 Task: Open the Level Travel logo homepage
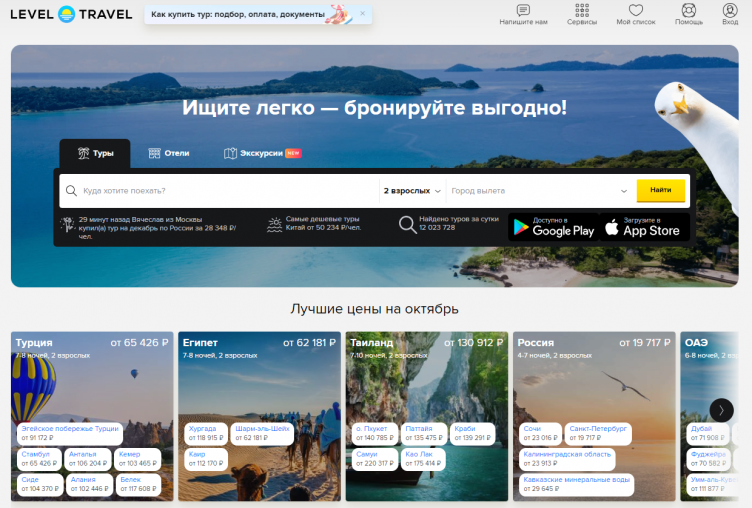pyautogui.click(x=71, y=14)
